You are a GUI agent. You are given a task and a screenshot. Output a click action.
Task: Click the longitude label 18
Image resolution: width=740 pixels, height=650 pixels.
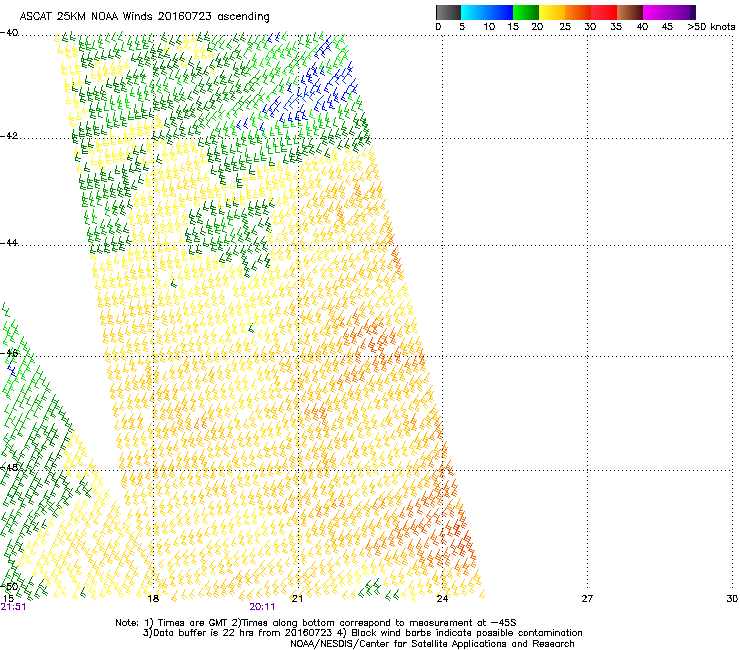[x=153, y=599]
